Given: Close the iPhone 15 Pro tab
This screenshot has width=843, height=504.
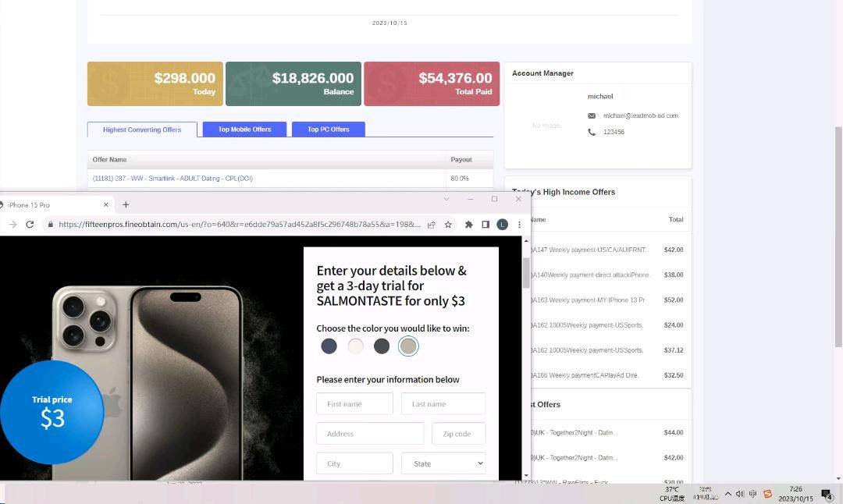Looking at the screenshot, I should point(106,204).
